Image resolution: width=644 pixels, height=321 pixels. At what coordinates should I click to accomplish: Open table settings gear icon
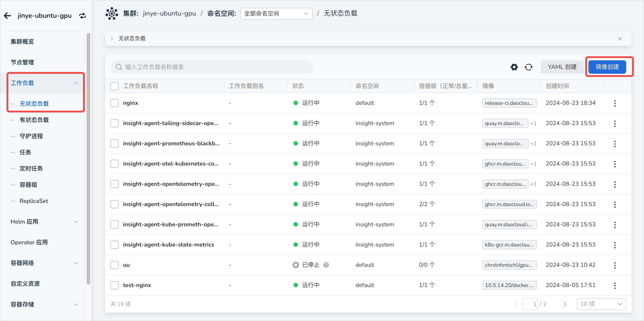pos(514,67)
